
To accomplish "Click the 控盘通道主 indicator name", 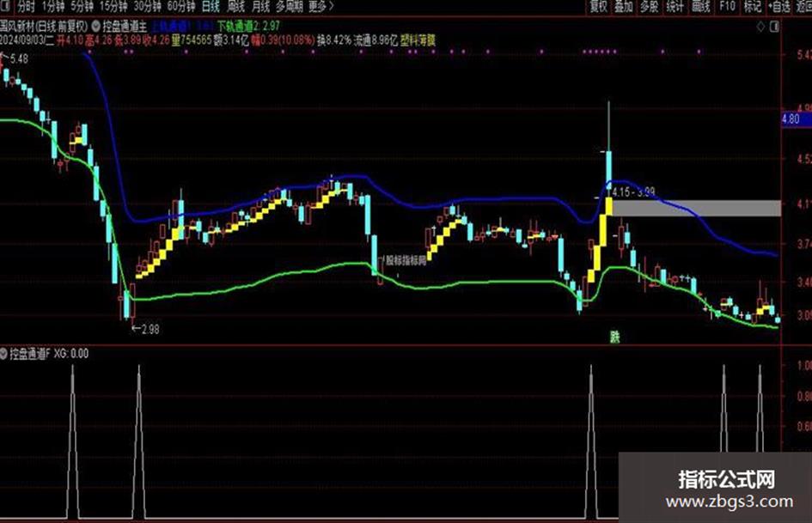I will pyautogui.click(x=125, y=26).
